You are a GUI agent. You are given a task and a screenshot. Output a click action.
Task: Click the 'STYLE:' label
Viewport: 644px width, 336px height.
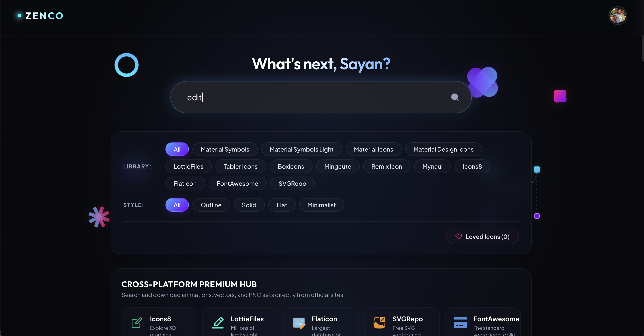click(134, 205)
